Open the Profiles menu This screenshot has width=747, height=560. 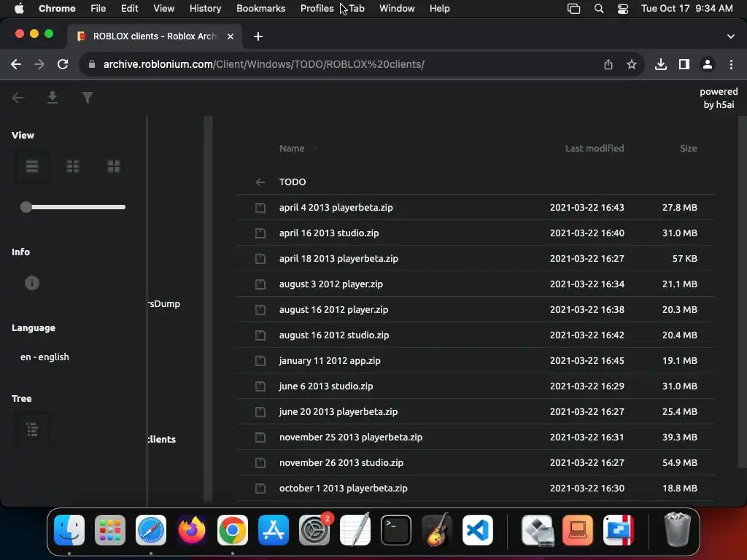(x=317, y=9)
